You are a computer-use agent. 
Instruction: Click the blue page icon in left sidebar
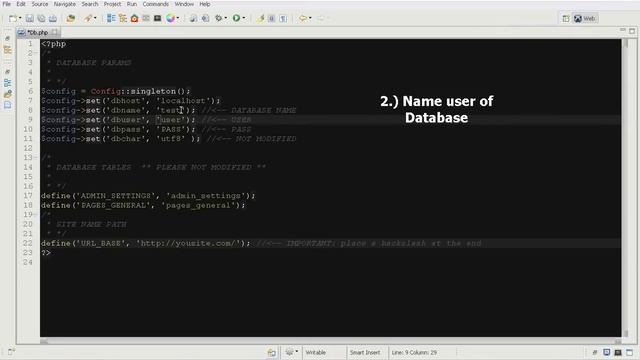[x=7, y=105]
